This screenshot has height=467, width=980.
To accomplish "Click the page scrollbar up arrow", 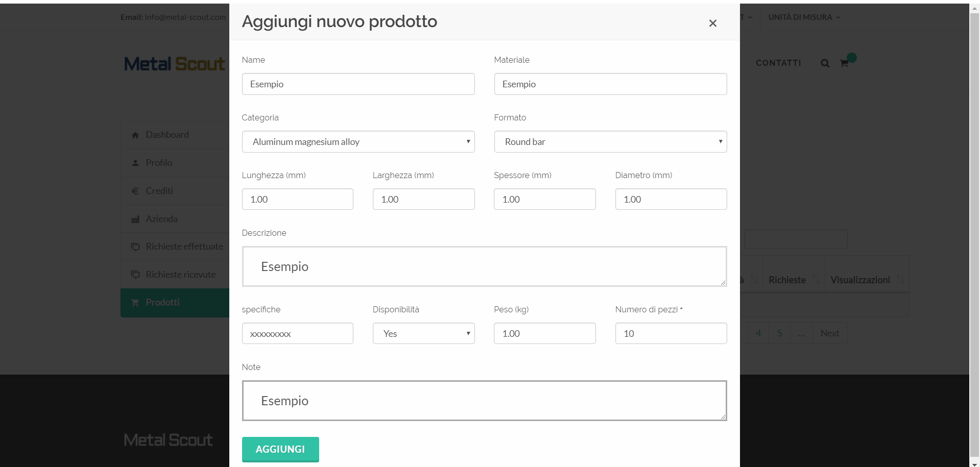I will click(974, 8).
